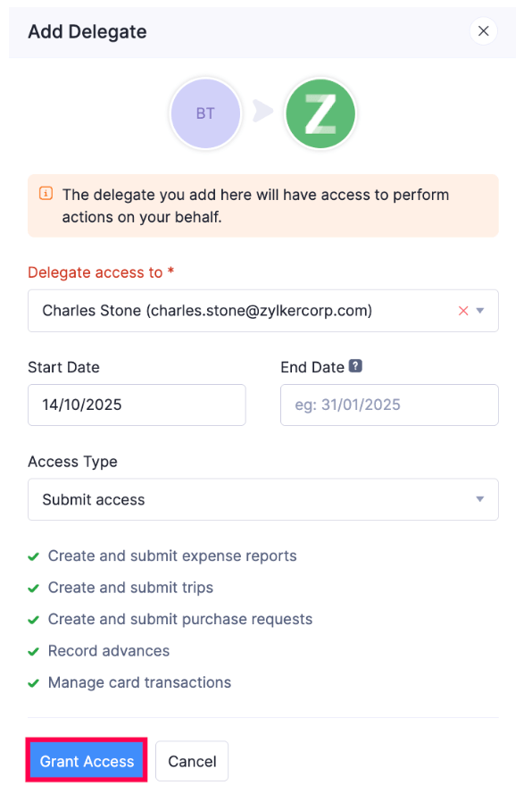Click the checkmark beside Manage card transactions
The width and height of the screenshot is (532, 802).
[34, 681]
